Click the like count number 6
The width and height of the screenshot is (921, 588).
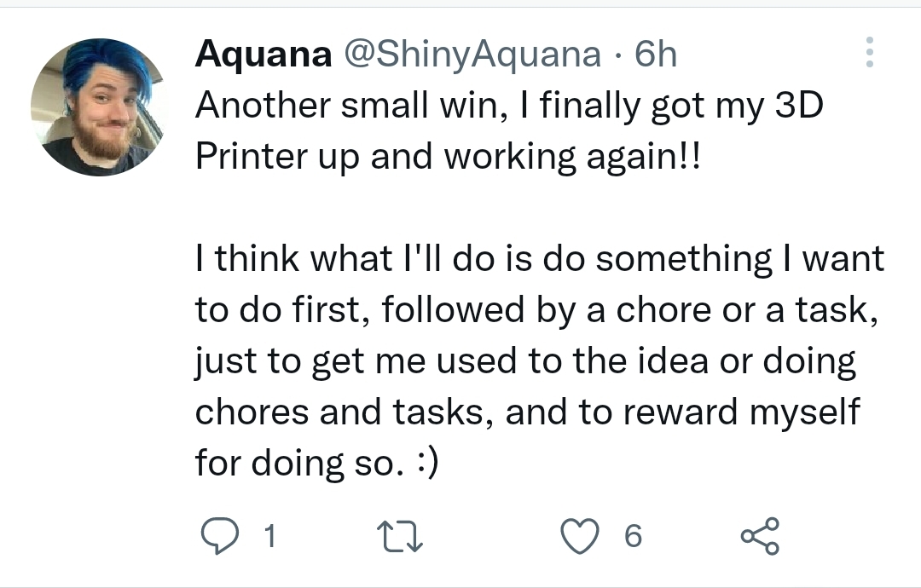click(x=633, y=536)
